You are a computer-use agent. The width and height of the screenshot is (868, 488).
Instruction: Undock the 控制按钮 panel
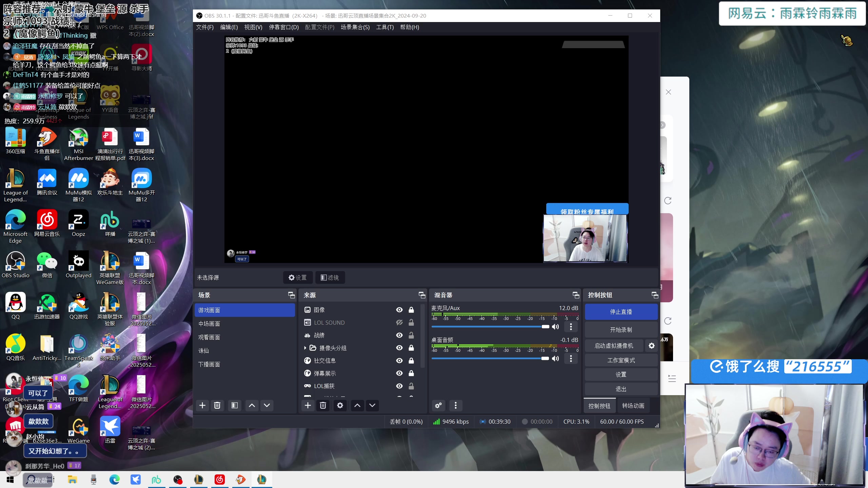[x=655, y=295]
